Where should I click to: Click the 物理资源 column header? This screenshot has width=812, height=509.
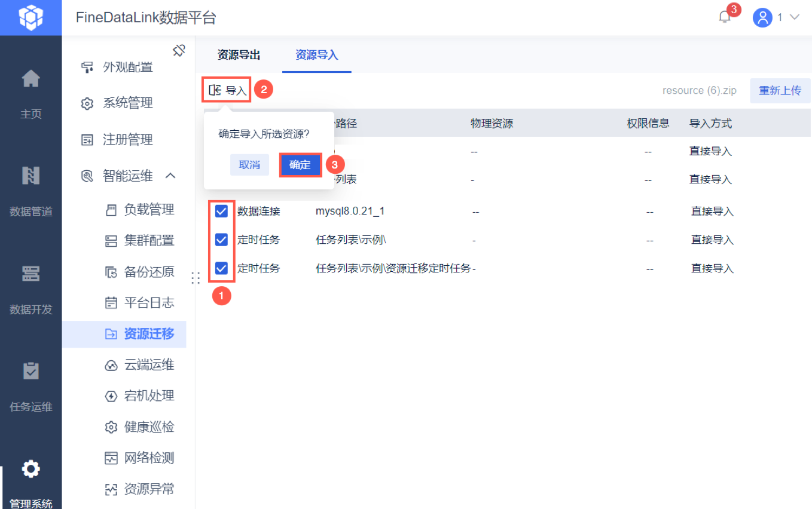(492, 124)
